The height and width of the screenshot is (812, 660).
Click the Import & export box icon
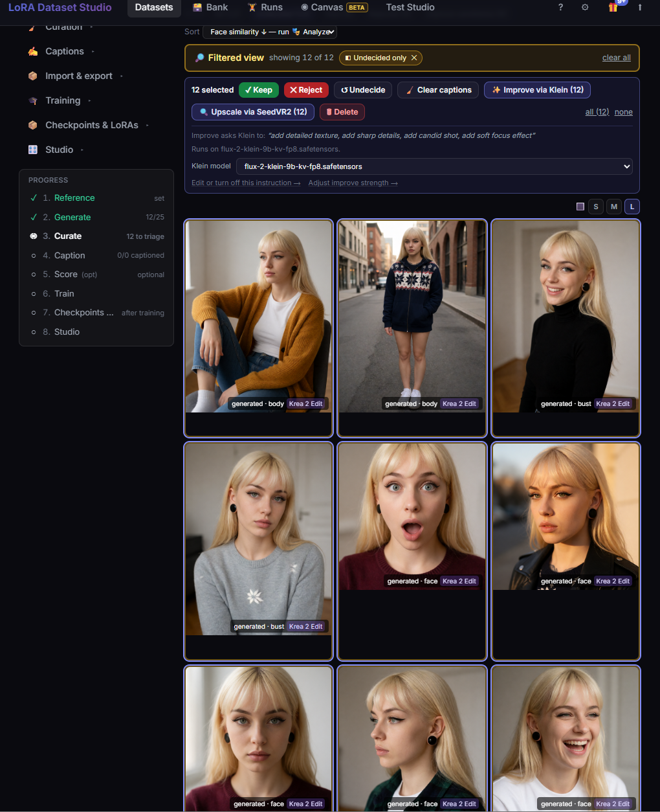click(33, 76)
